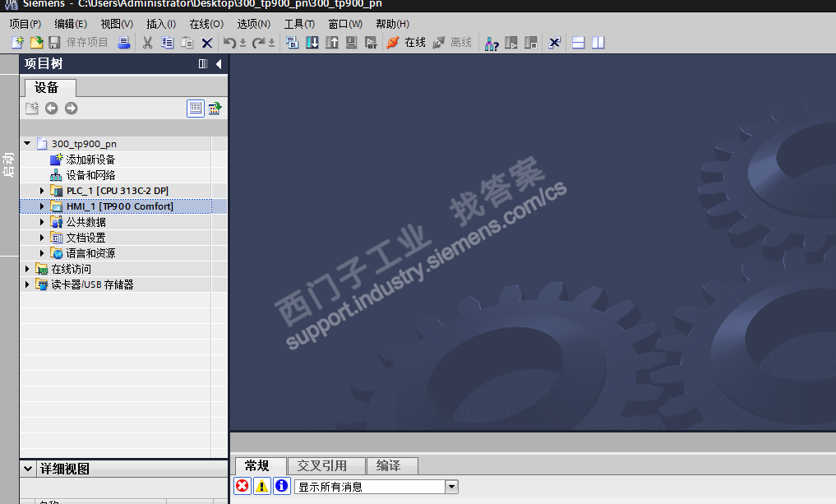Click the Compile icon in toolbar
Viewport: 836px width, 504px height.
292,42
